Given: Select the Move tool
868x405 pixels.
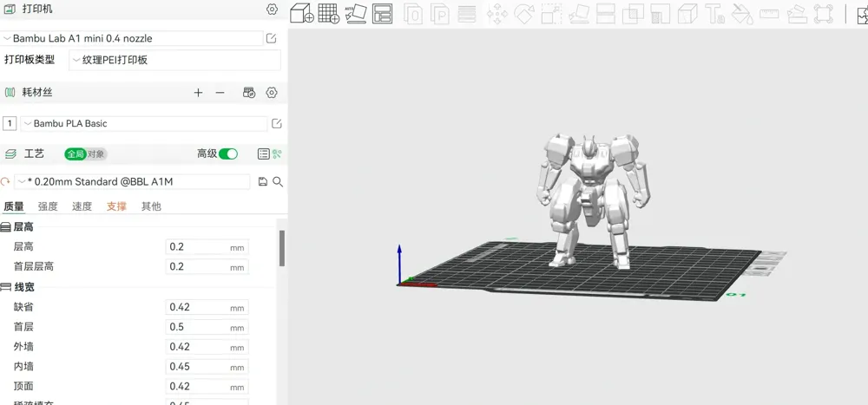Looking at the screenshot, I should coord(496,14).
